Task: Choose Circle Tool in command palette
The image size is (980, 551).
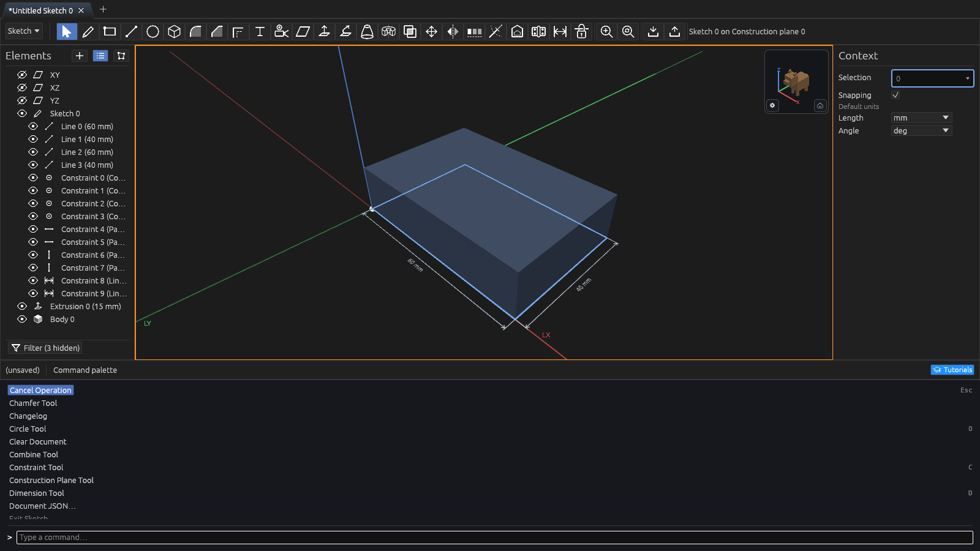Action: (x=28, y=429)
